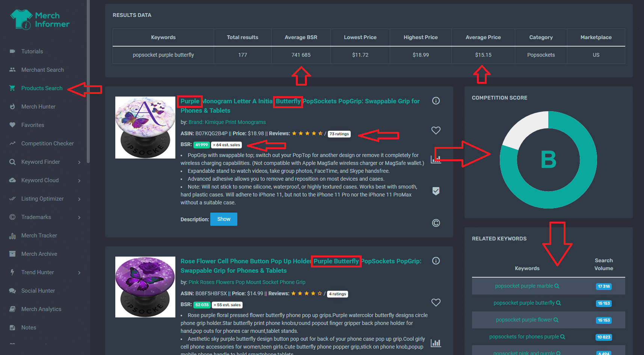
Task: Open Purple Monogram Letter A product title link
Action: (x=300, y=106)
